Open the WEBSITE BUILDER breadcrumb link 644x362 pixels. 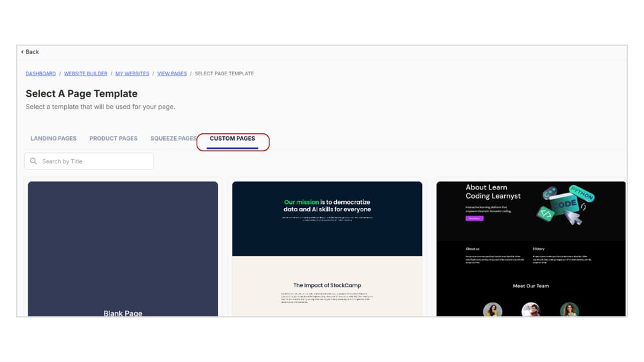(85, 73)
